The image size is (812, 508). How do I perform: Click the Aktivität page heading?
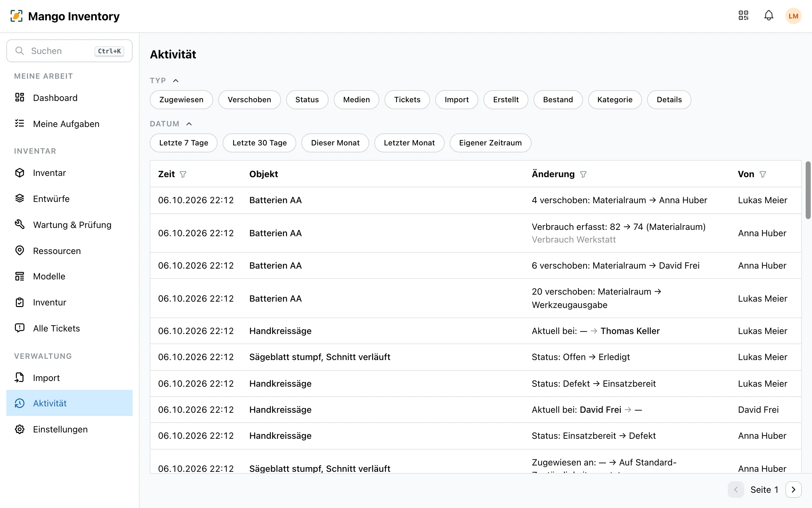coord(173,54)
